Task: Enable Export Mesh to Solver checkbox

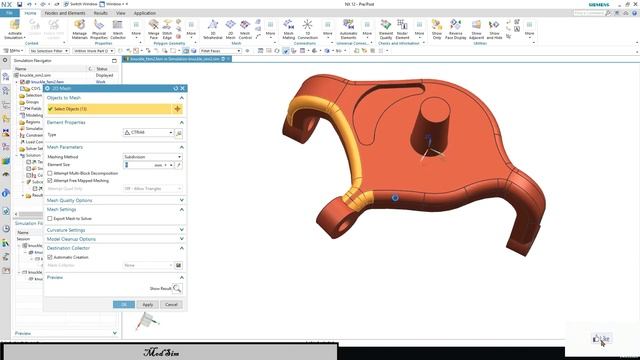Action: click(x=50, y=219)
